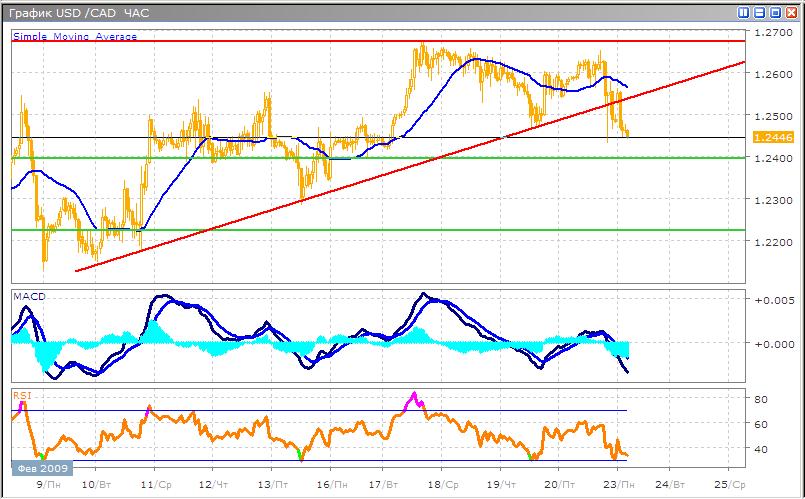Screen dimensions: 805x499
Task: Minimize the USD/CAD chart window
Action: 759,13
